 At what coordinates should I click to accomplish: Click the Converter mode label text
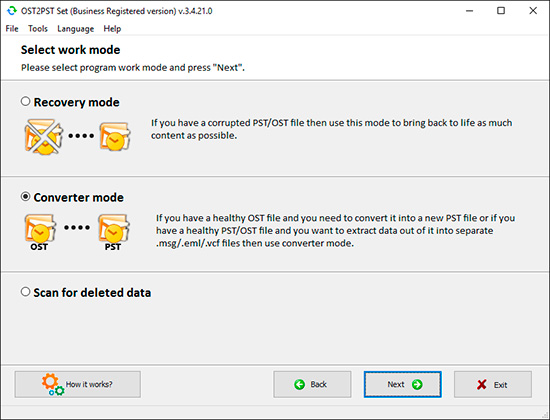click(79, 197)
